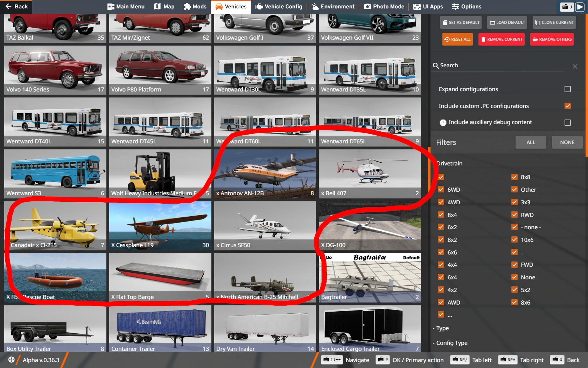Click Load Default button
This screenshot has width=588, height=368.
coord(507,22)
